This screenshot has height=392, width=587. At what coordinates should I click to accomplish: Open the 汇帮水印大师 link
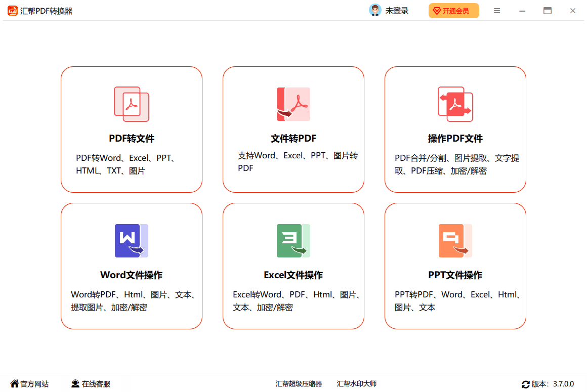coord(357,384)
